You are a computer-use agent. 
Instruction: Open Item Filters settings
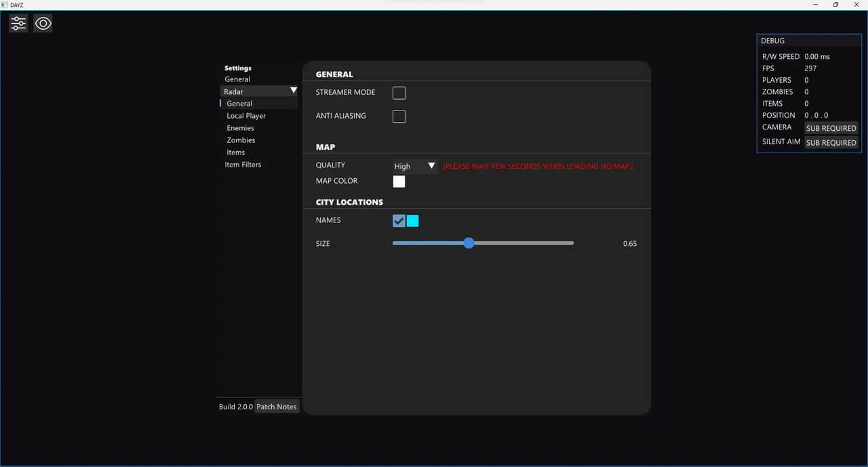243,165
